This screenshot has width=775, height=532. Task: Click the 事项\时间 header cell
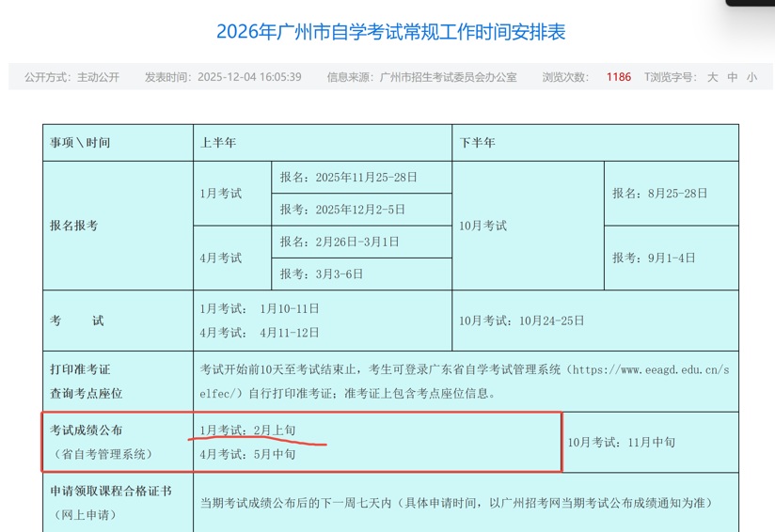point(80,143)
